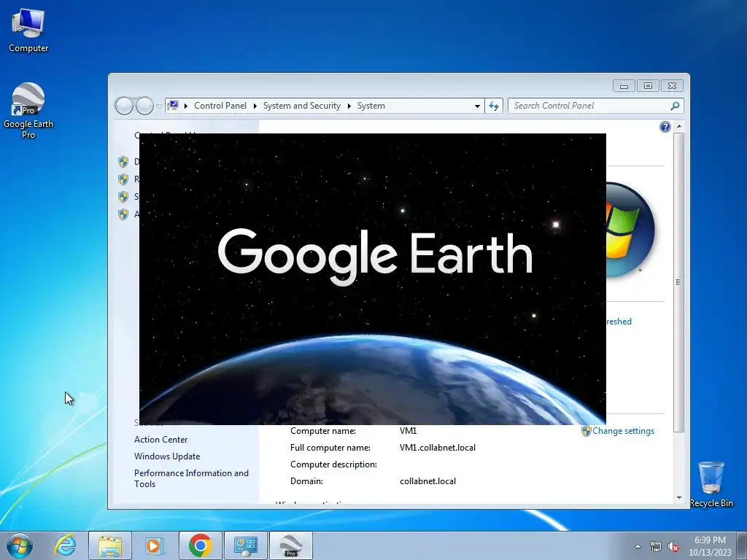747x560 pixels.
Task: Open Windows Media Player from taskbar
Action: point(155,545)
